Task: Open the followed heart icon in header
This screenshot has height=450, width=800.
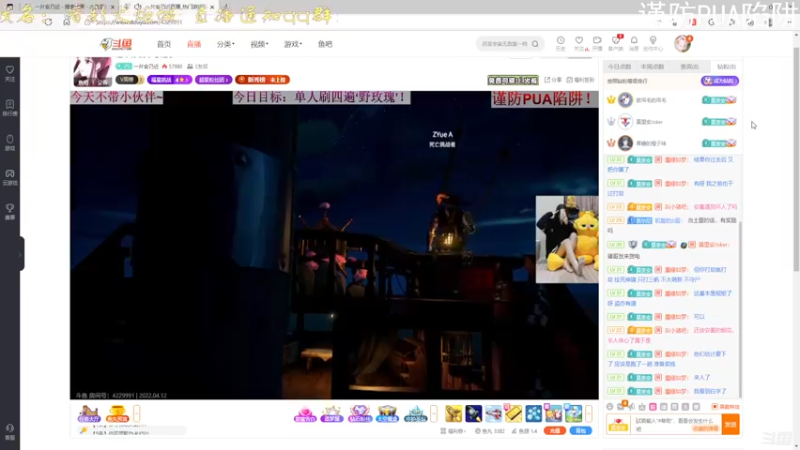Action: pyautogui.click(x=579, y=43)
